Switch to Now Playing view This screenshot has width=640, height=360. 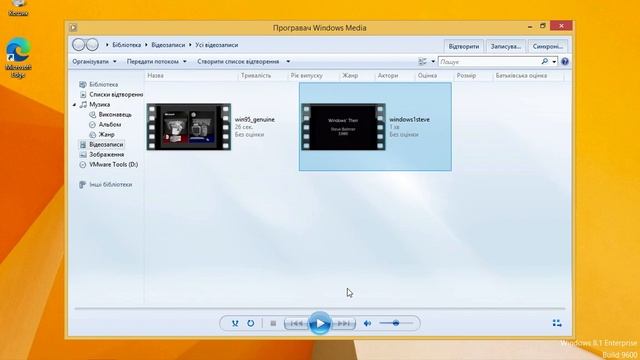click(557, 323)
